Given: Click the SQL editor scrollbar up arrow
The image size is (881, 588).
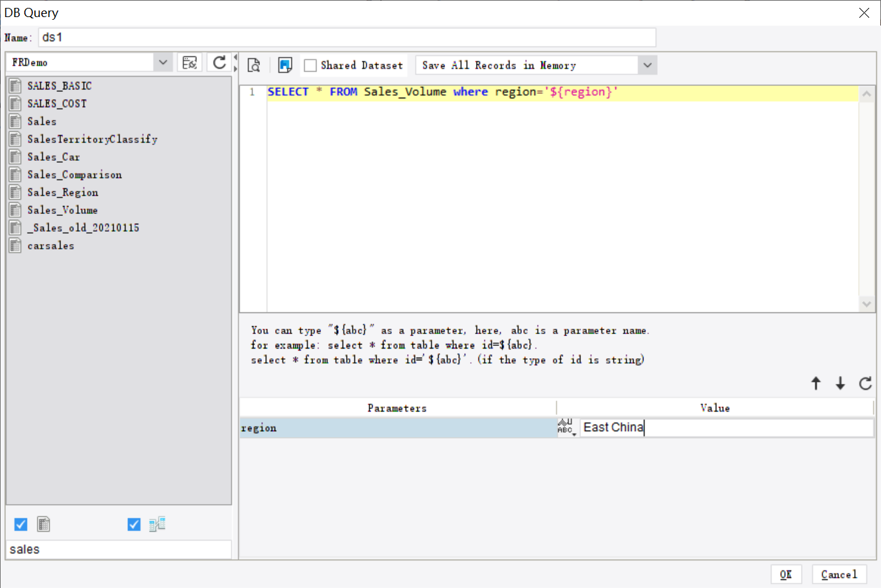Looking at the screenshot, I should [867, 94].
